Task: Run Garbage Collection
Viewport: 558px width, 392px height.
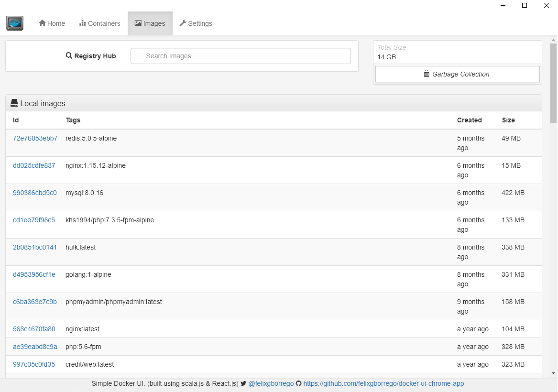Action: [457, 74]
